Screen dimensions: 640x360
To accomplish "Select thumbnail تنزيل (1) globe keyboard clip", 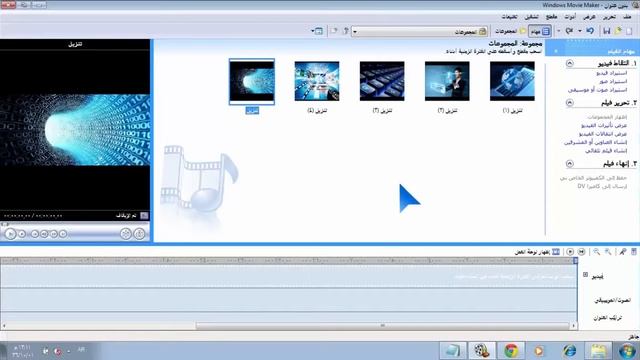I will (512, 81).
